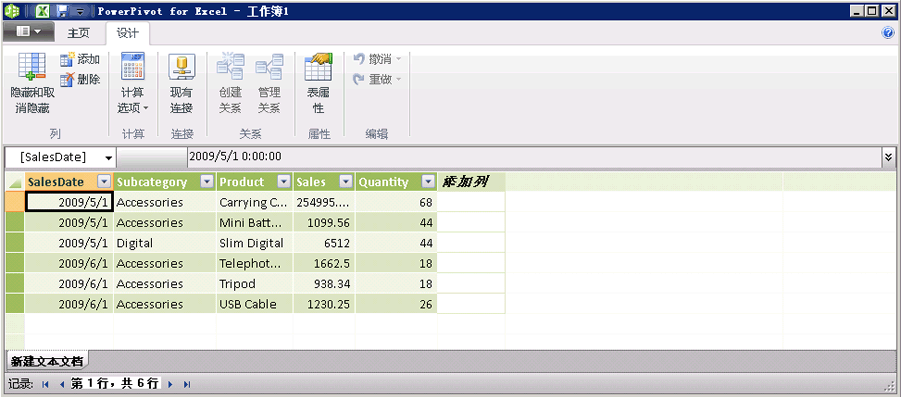Click the Mini Batt... product cell
Image resolution: width=901 pixels, height=397 pixels.
pos(255,222)
